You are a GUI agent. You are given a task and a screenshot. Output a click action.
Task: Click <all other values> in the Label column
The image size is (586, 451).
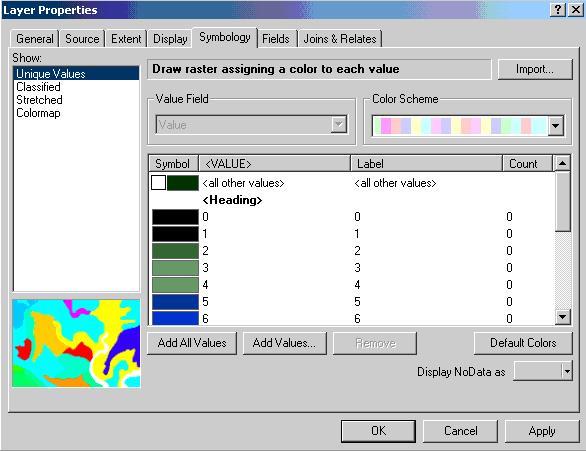395,183
